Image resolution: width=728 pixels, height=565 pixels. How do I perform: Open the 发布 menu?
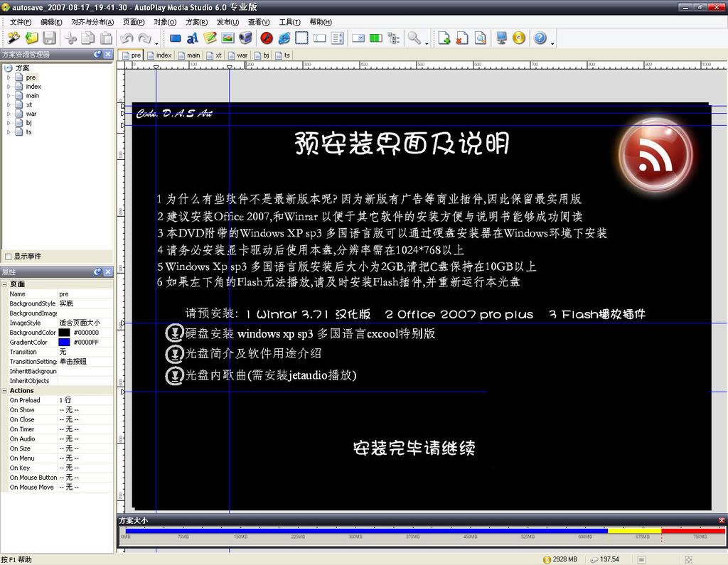[x=228, y=22]
